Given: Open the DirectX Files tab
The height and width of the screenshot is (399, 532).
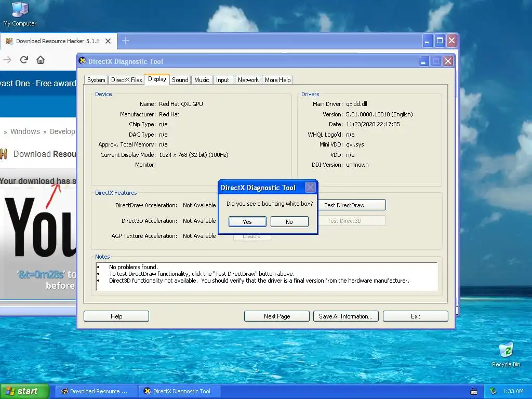Looking at the screenshot, I should tap(127, 79).
